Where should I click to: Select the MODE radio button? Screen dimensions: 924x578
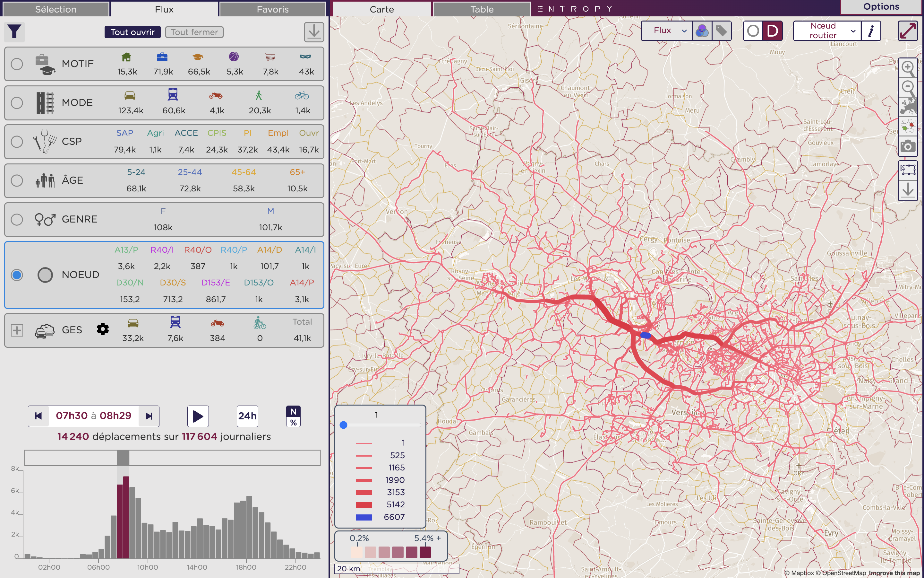(x=17, y=103)
